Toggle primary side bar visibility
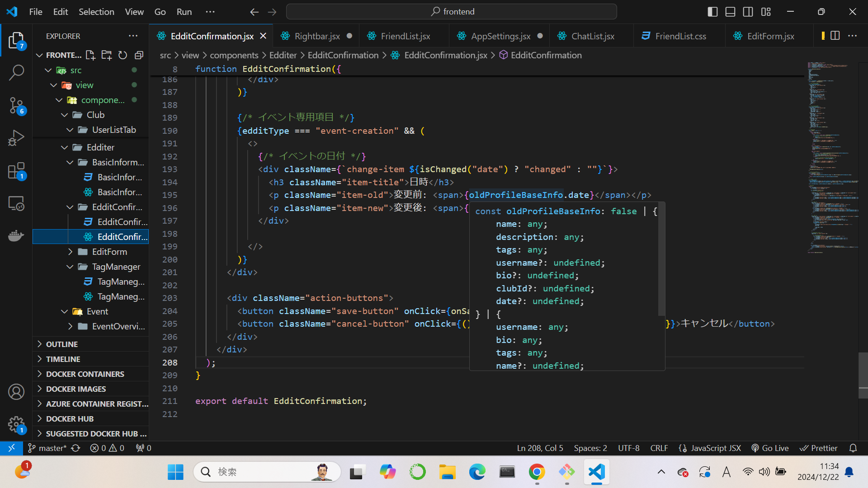 712,12
